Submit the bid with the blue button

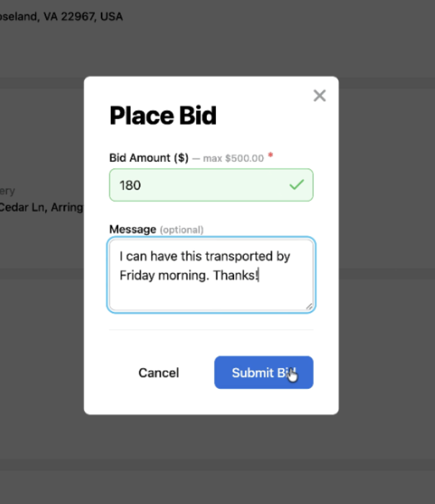click(x=264, y=372)
